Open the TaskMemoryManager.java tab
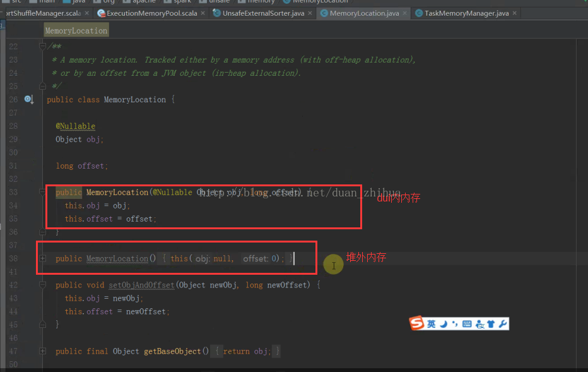This screenshot has height=372, width=588. [x=466, y=13]
